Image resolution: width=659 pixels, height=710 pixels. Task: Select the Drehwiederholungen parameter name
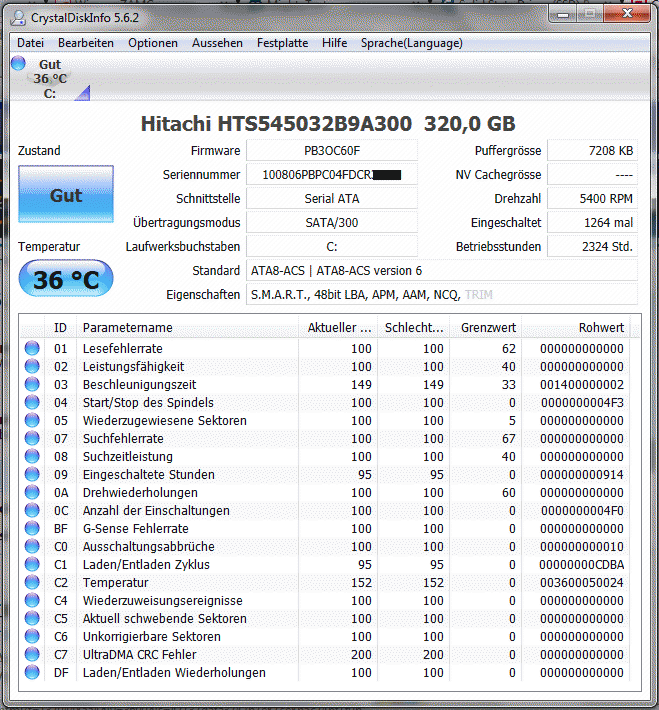[x=140, y=493]
